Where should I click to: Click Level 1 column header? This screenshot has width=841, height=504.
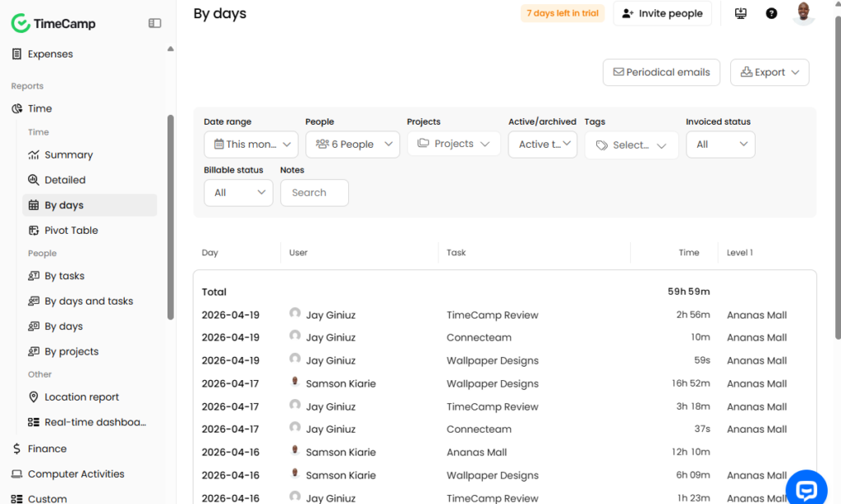click(x=740, y=253)
